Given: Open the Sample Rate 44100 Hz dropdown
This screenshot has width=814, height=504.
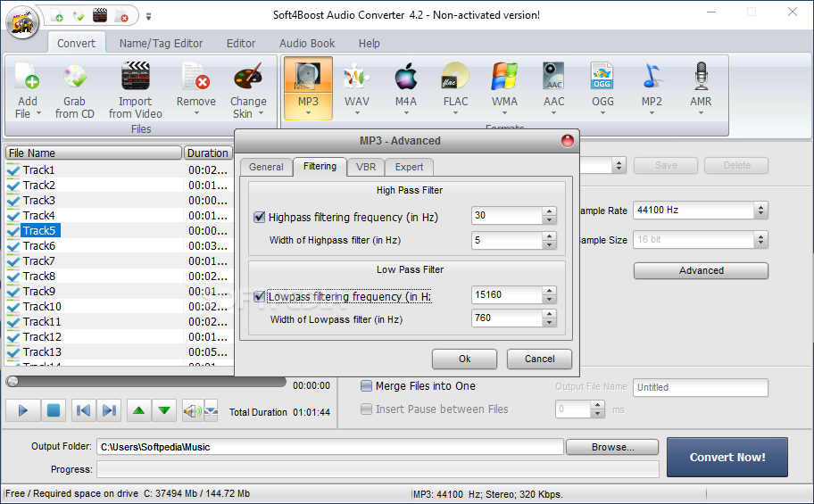Looking at the screenshot, I should click(760, 211).
